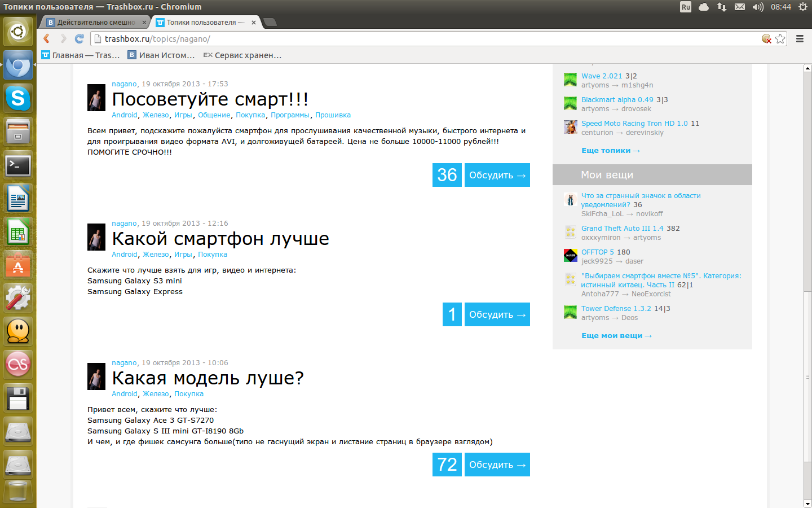812x508 pixels.
Task: Toggle the Ru keyboard layout indicator
Action: point(686,7)
